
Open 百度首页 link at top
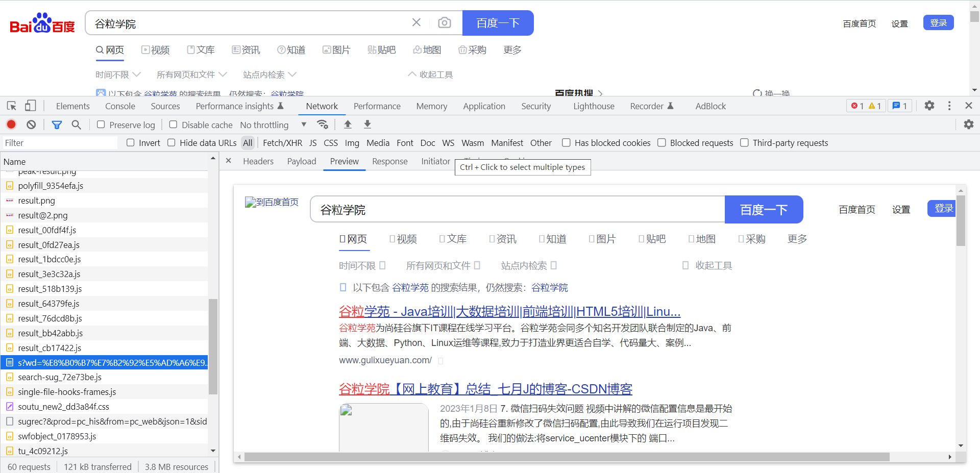click(859, 23)
